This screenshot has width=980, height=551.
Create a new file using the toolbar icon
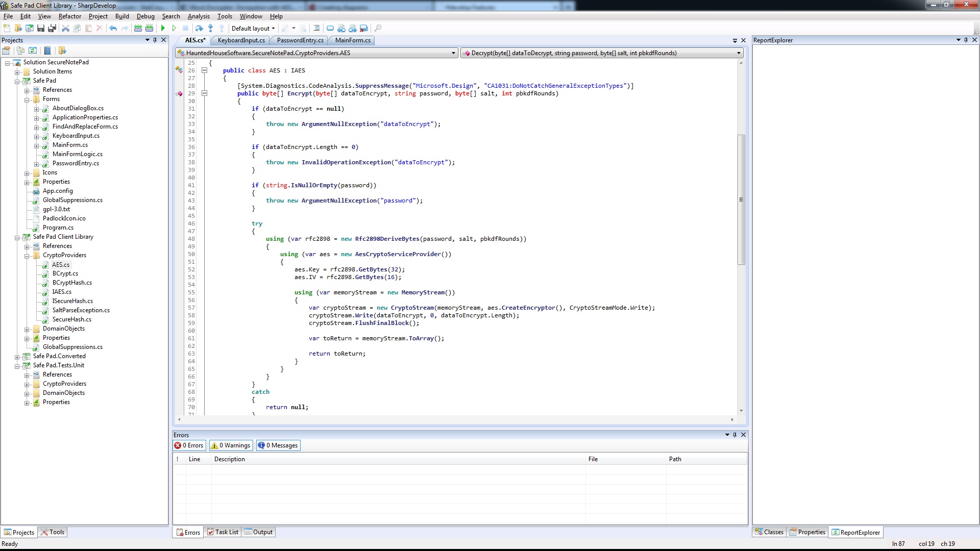click(7, 28)
